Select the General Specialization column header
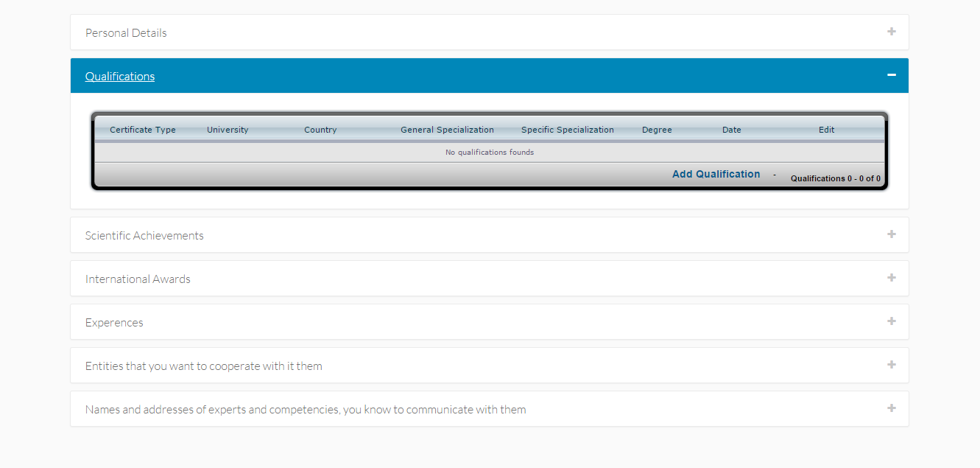This screenshot has height=468, width=980. click(x=447, y=130)
